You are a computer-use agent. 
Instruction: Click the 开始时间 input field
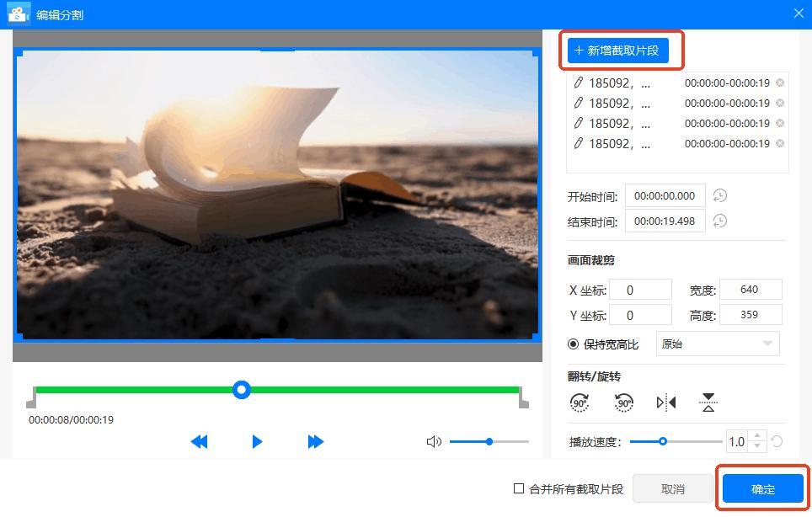665,196
